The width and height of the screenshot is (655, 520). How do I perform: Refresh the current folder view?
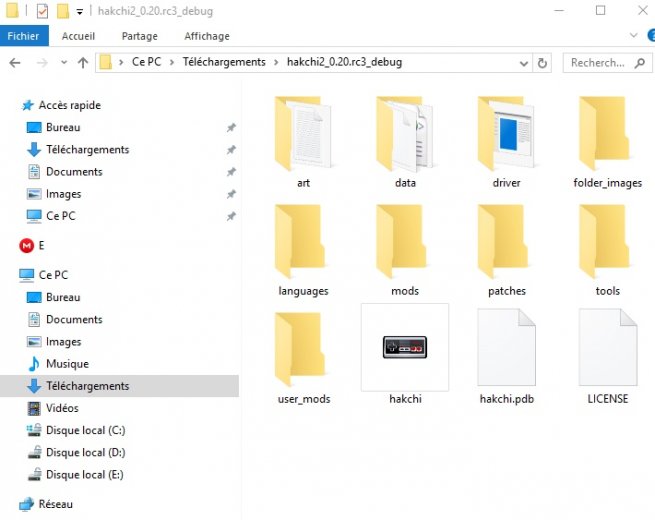(x=543, y=62)
